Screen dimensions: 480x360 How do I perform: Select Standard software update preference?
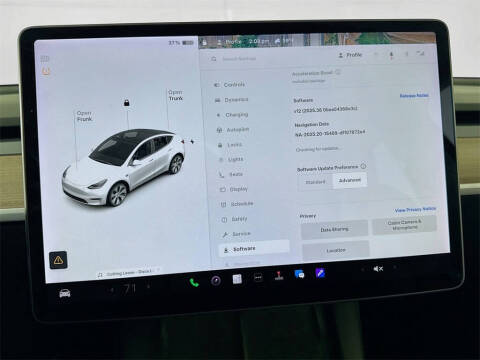pos(315,182)
